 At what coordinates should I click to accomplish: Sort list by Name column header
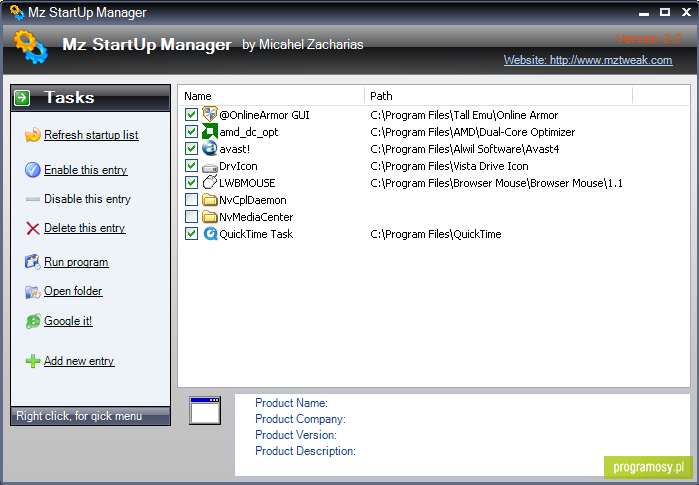coord(272,96)
